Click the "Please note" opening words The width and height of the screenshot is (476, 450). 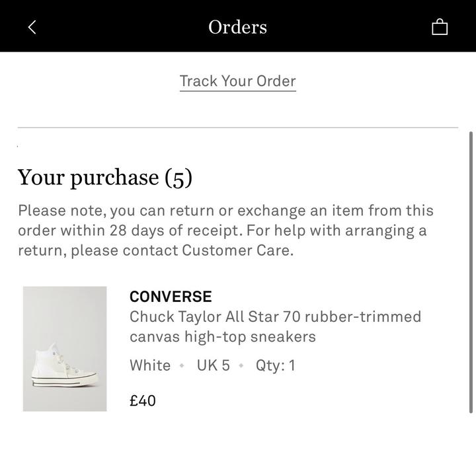point(61,211)
